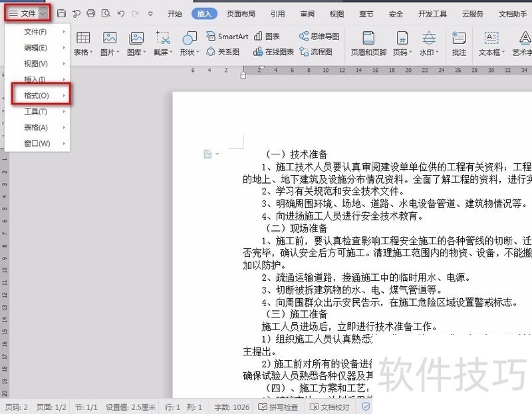The height and width of the screenshot is (414, 532).
Task: Insert SmartArt graphic
Action: 227,36
